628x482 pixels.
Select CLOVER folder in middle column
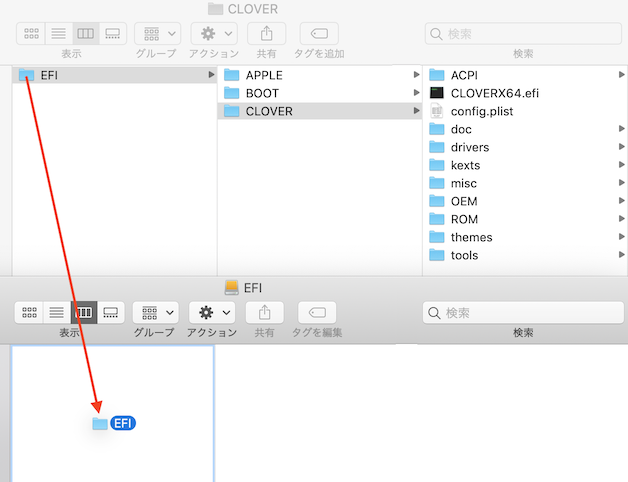click(320, 111)
